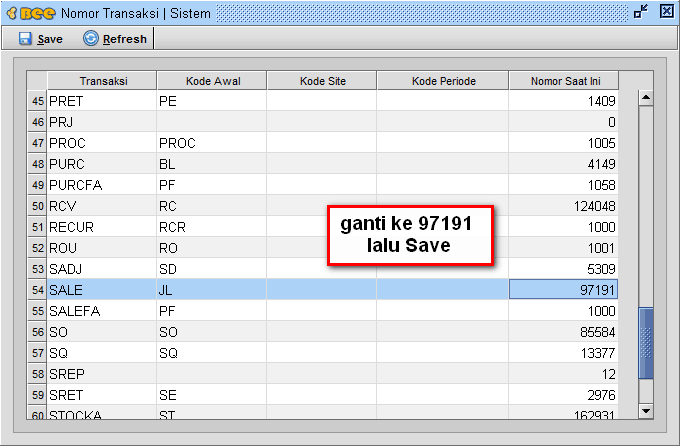Screen dimensions: 680x446
Task: Select the RCV transaction cell
Action: coord(102,206)
